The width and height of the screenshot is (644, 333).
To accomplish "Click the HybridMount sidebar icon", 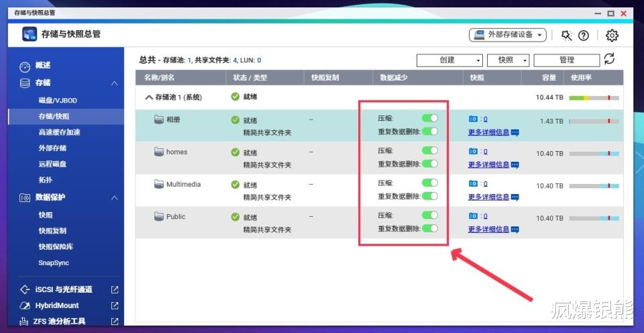I will click(25, 305).
